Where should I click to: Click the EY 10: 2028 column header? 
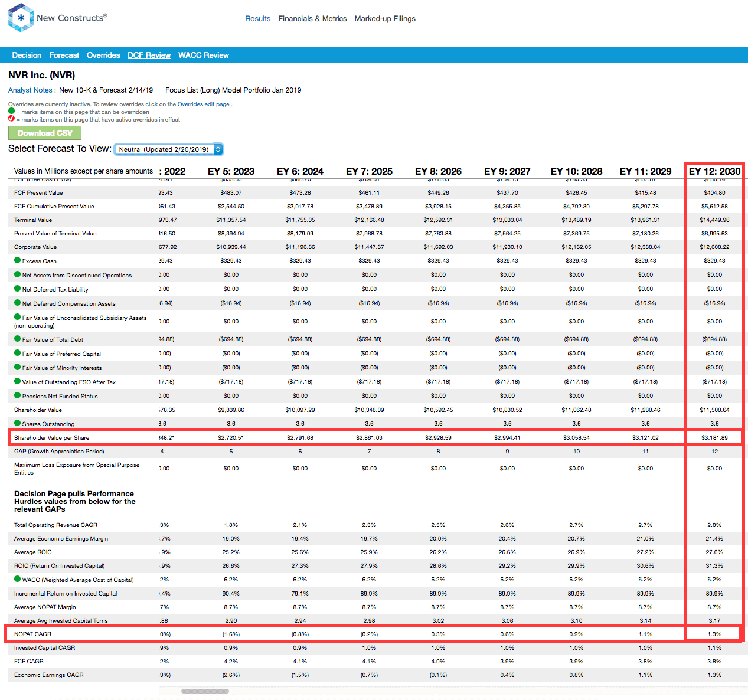click(576, 171)
